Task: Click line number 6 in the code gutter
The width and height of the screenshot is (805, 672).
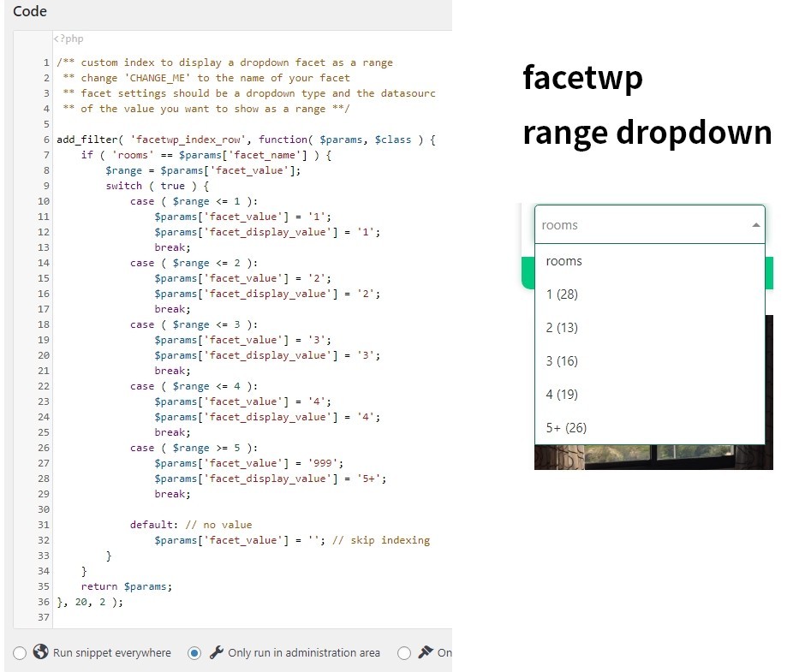Action: 46,140
